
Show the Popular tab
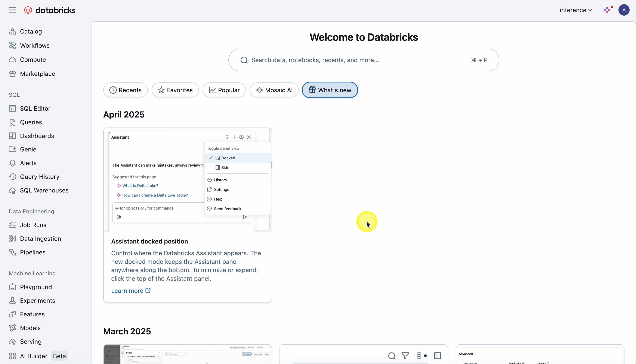[224, 90]
